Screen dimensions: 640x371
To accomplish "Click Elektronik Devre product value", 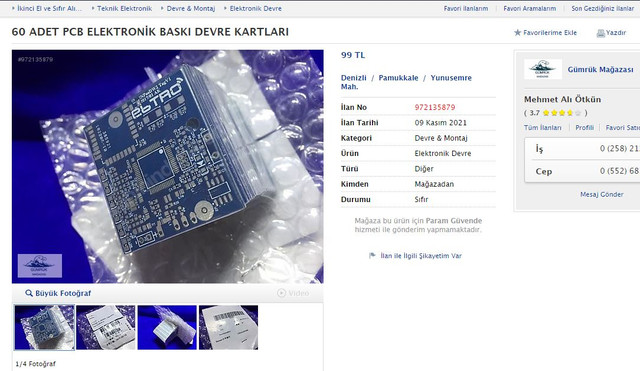I will click(x=443, y=153).
